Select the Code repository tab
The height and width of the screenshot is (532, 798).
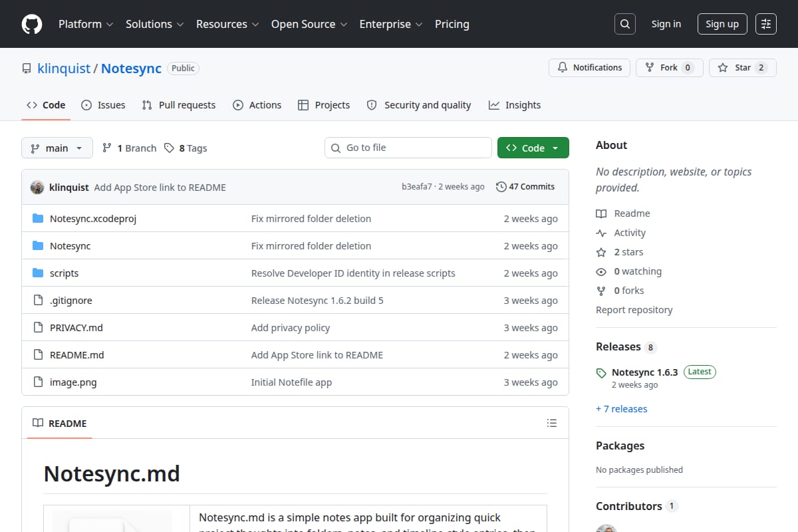[x=46, y=105]
